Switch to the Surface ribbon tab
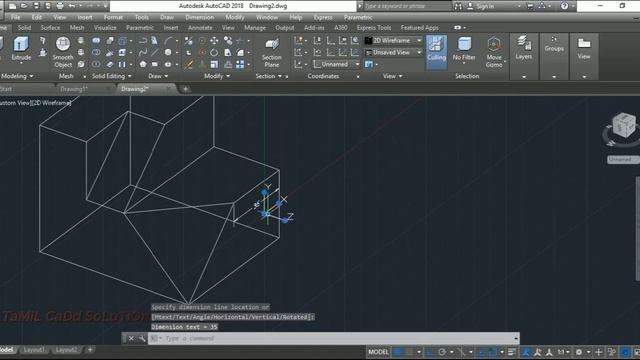 point(50,27)
